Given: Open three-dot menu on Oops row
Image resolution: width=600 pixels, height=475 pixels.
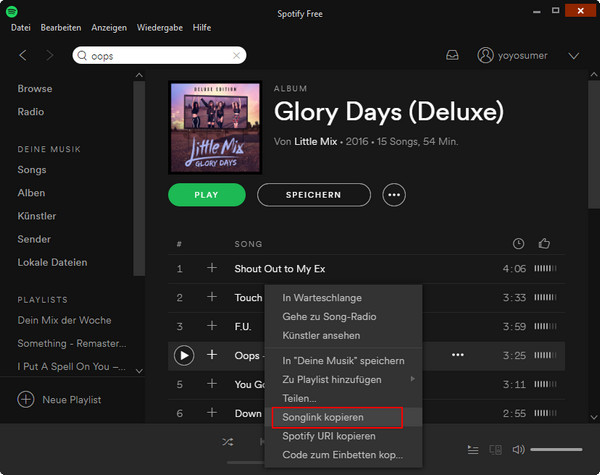Looking at the screenshot, I should 458,355.
